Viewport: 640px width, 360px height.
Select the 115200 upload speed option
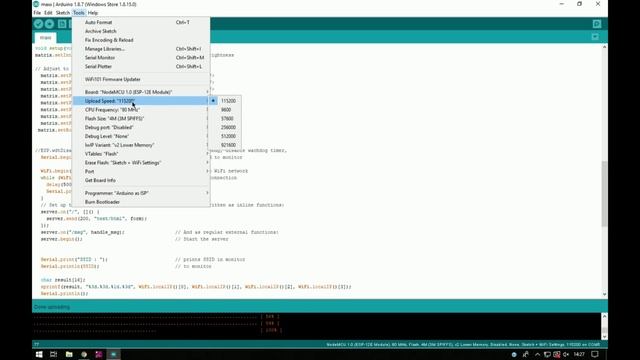click(x=225, y=101)
